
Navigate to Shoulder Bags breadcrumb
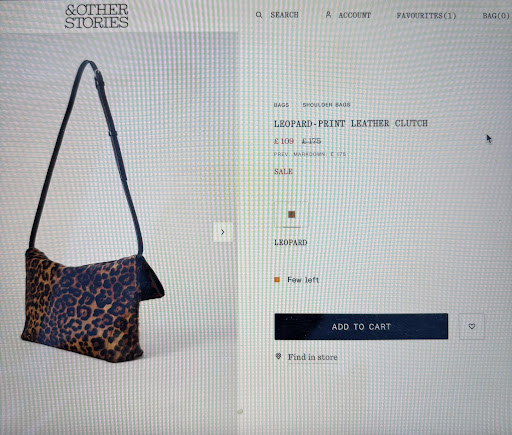[x=326, y=105]
